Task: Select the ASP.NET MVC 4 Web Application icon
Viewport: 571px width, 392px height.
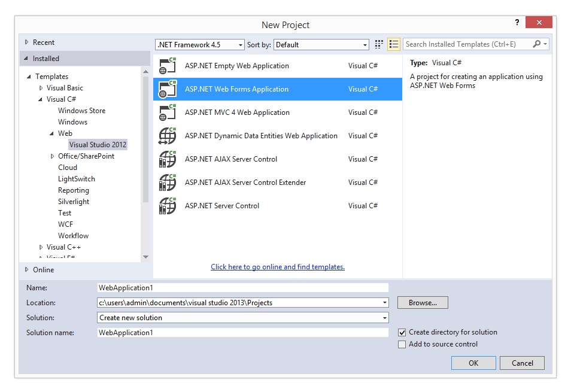Action: (x=167, y=113)
